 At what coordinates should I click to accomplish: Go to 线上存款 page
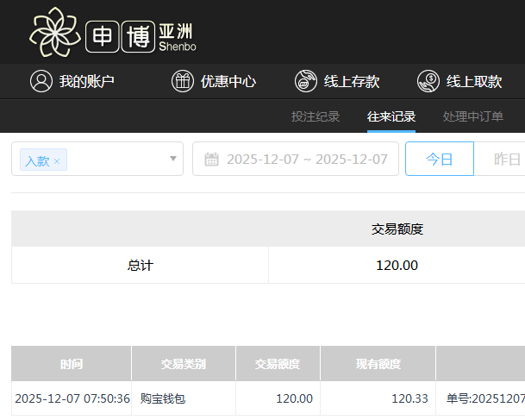(352, 81)
